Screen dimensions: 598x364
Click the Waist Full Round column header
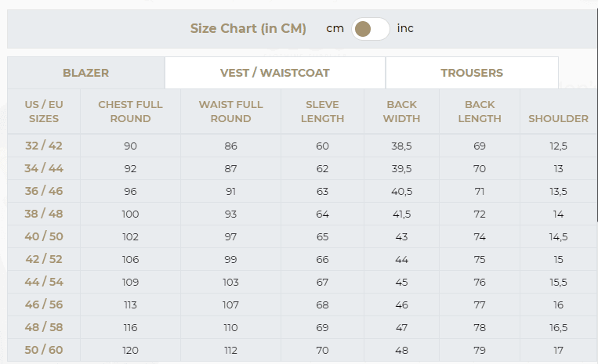(230, 112)
